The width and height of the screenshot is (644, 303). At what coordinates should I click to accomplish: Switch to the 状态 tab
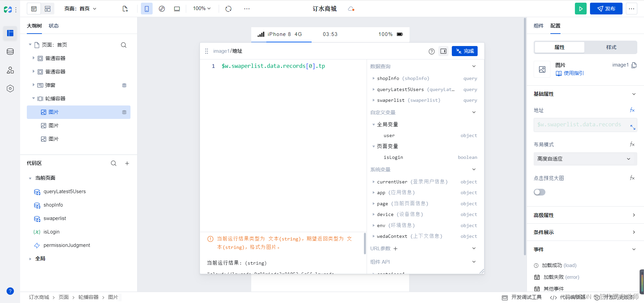coord(54,26)
